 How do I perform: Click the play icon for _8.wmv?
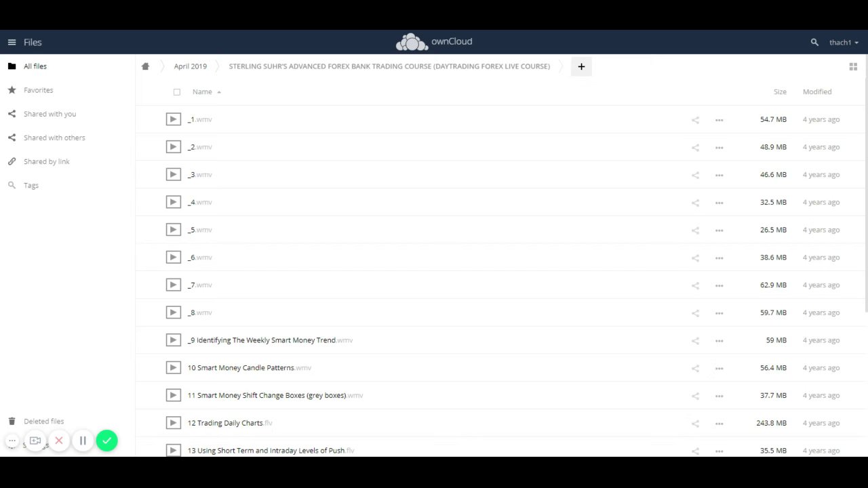tap(174, 312)
